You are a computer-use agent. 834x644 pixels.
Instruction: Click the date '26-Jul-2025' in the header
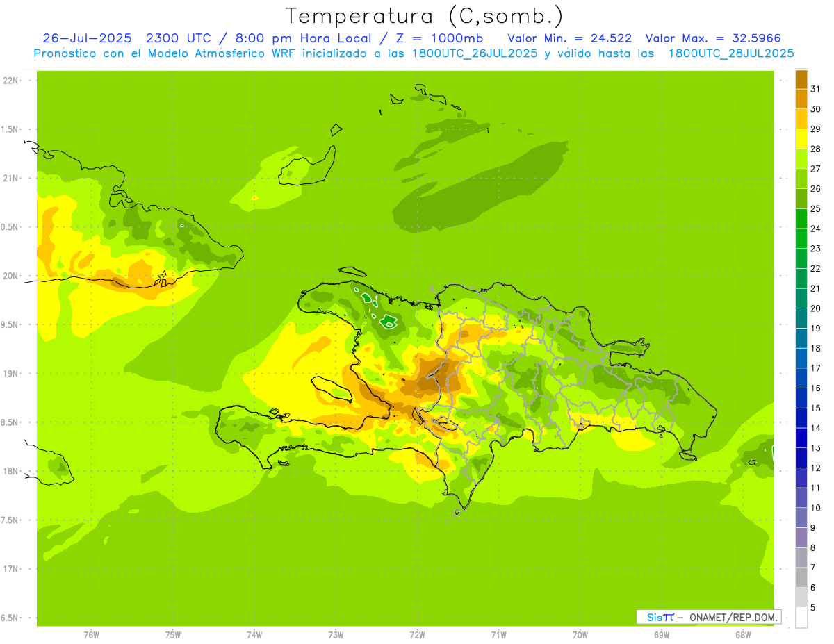(x=87, y=38)
